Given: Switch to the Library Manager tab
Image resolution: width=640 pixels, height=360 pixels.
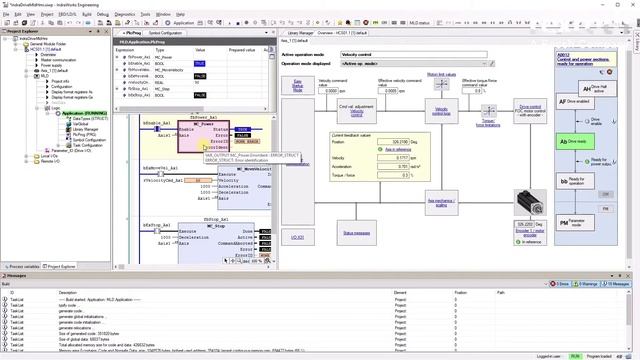Looking at the screenshot, I should (x=300, y=33).
